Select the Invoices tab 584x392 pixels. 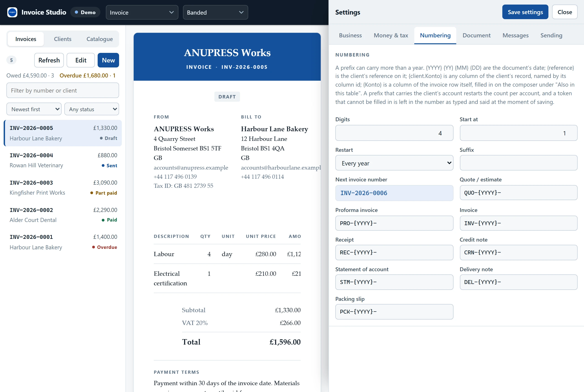(x=26, y=39)
